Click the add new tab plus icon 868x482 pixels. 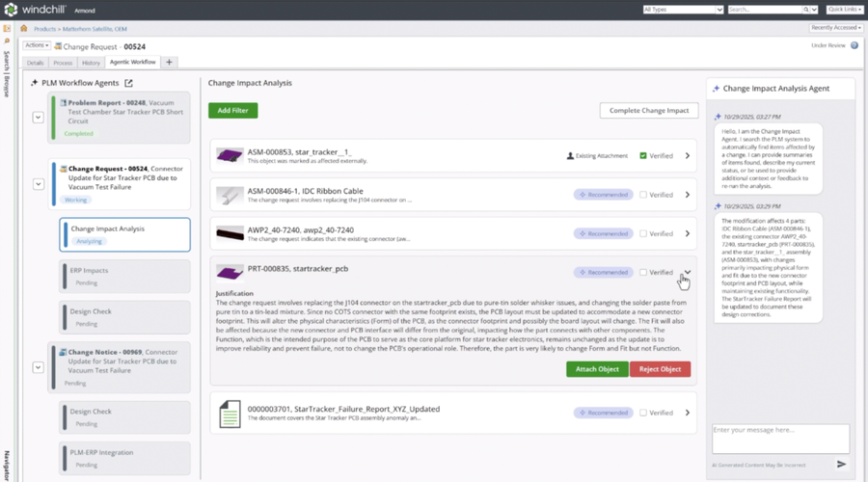click(x=170, y=62)
